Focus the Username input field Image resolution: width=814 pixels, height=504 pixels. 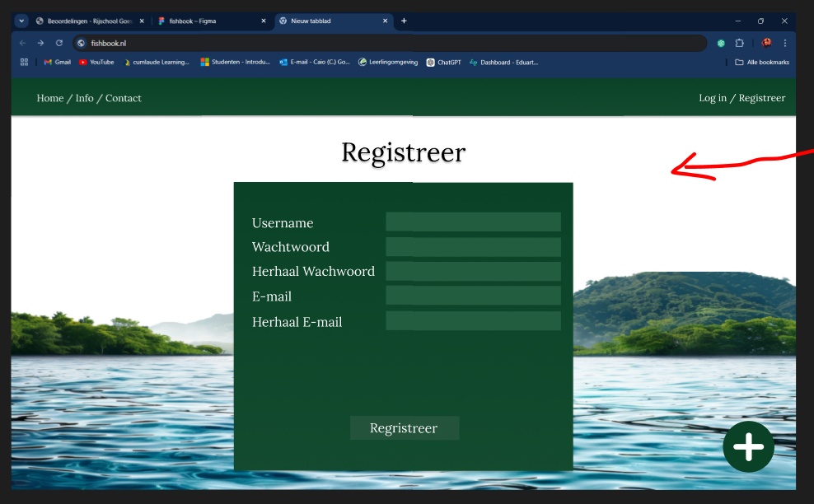pyautogui.click(x=473, y=222)
